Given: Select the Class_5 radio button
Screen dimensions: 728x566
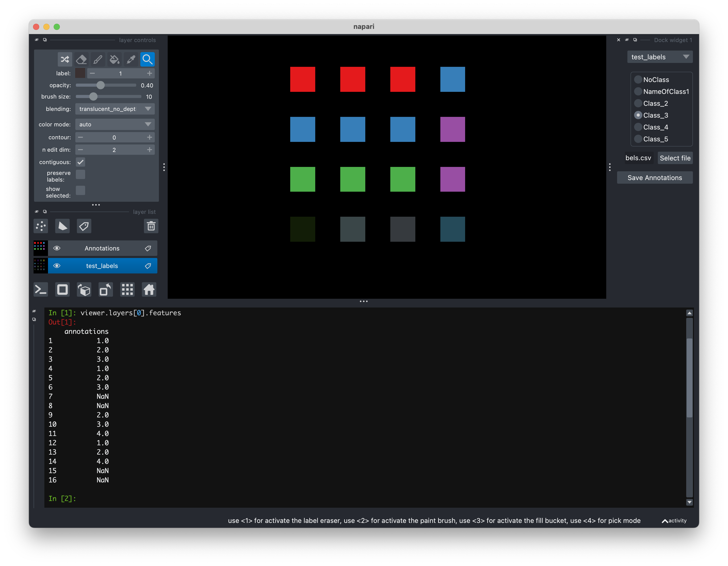Looking at the screenshot, I should 638,139.
